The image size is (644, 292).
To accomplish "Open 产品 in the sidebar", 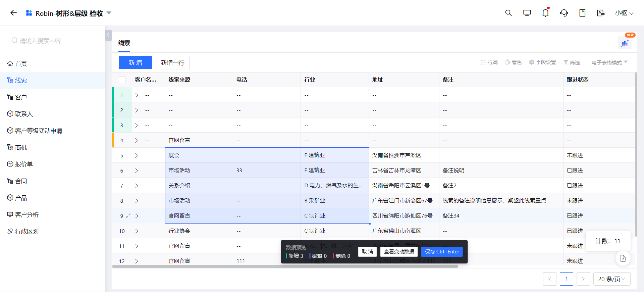I will [52, 198].
